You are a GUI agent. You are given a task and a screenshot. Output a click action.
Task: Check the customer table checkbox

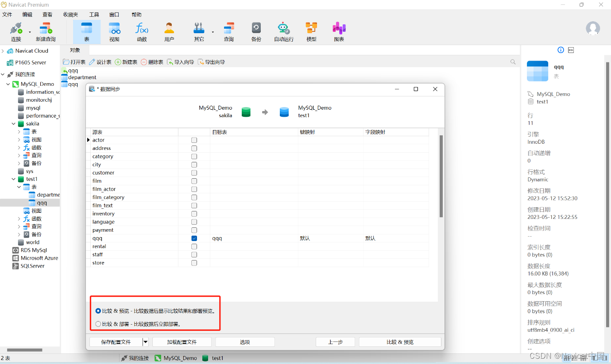pyautogui.click(x=194, y=173)
